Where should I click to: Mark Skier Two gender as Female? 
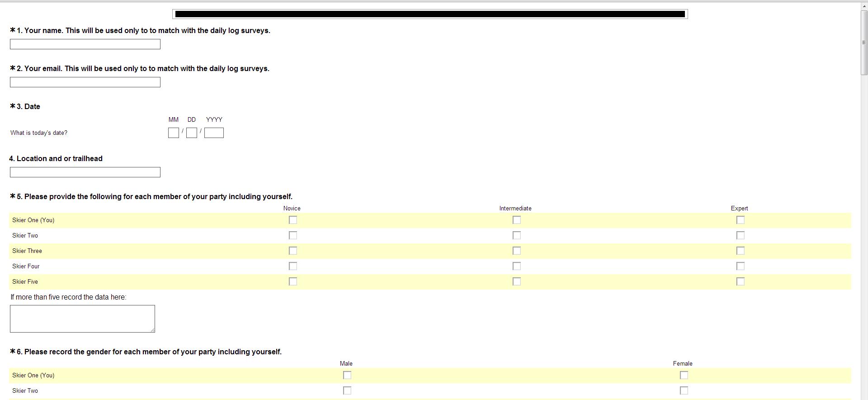pyautogui.click(x=684, y=390)
